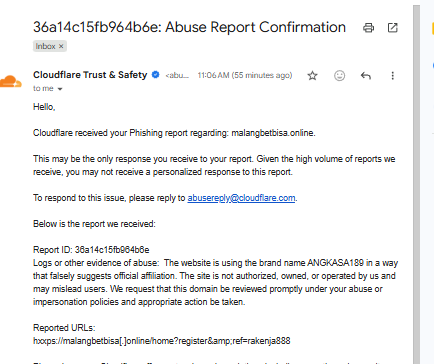Screen dimensions: 434x364
Task: Click the vertical scrollbar of the email
Action: point(416,185)
